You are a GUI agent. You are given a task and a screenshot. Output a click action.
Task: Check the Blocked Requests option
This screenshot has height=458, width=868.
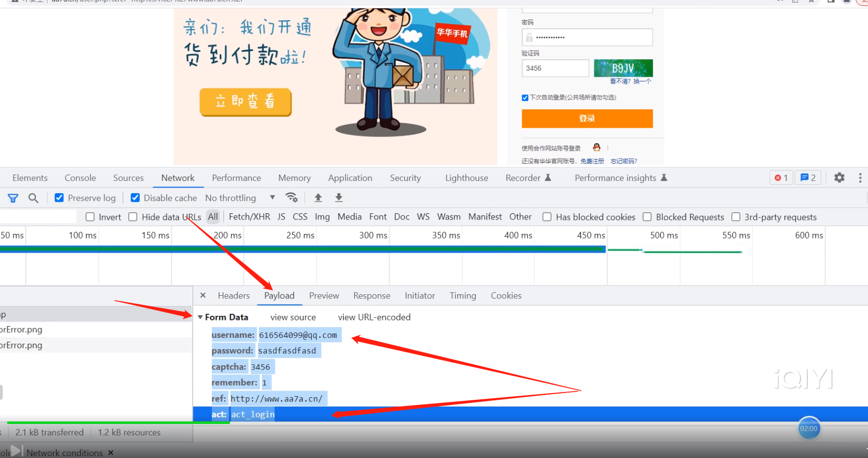(x=647, y=217)
